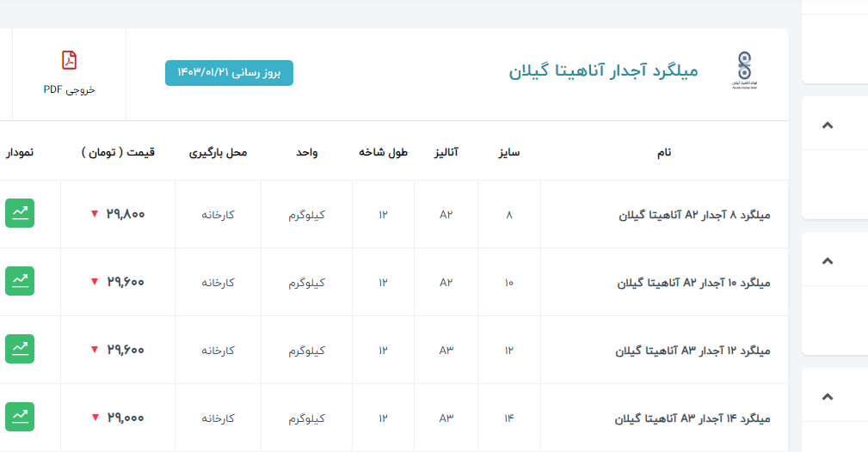Open price chart for میلگرد 8 آجدار A2
This screenshot has width=868, height=452.
click(x=20, y=214)
